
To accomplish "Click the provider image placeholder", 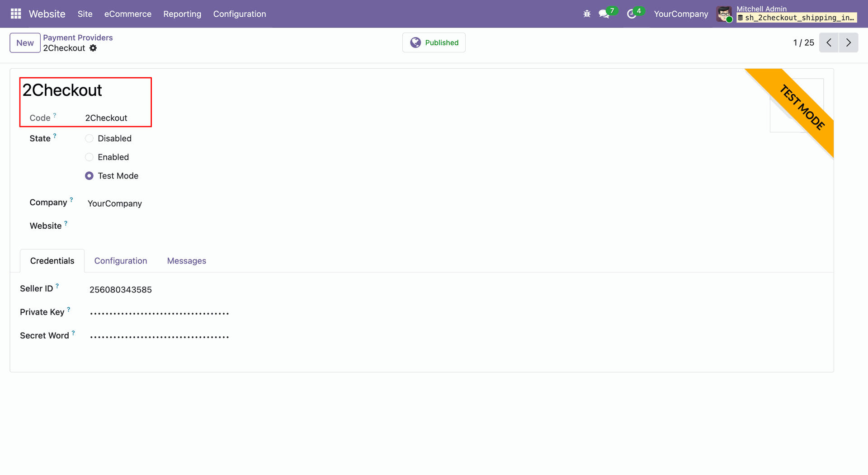I will tap(797, 105).
